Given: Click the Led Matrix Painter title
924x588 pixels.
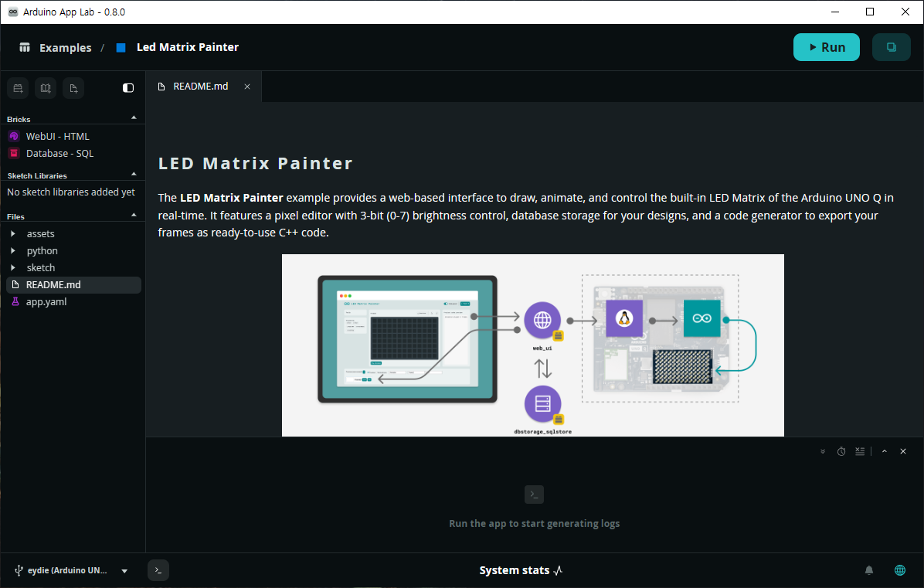Looking at the screenshot, I should [188, 47].
